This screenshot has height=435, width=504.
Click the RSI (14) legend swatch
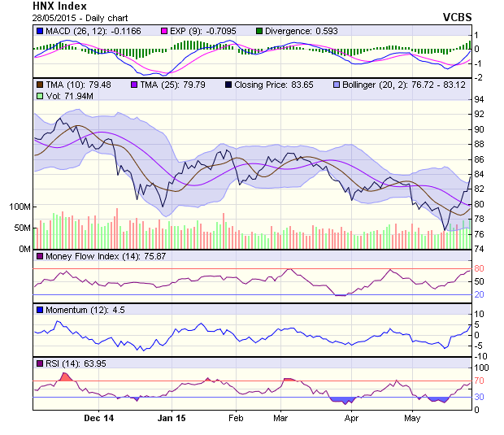40,363
